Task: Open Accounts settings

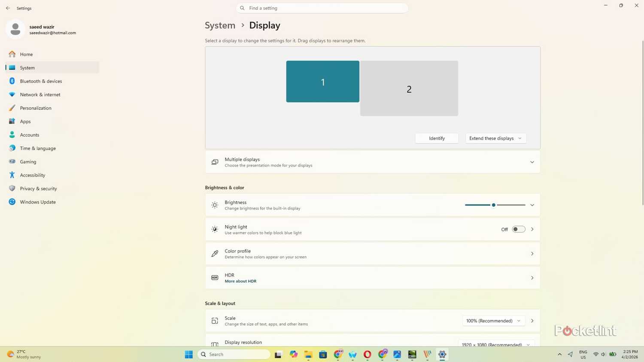Action: [29, 134]
